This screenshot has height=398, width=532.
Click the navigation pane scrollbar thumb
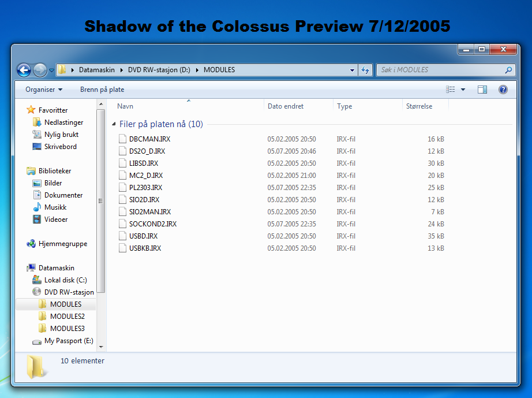[101, 200]
